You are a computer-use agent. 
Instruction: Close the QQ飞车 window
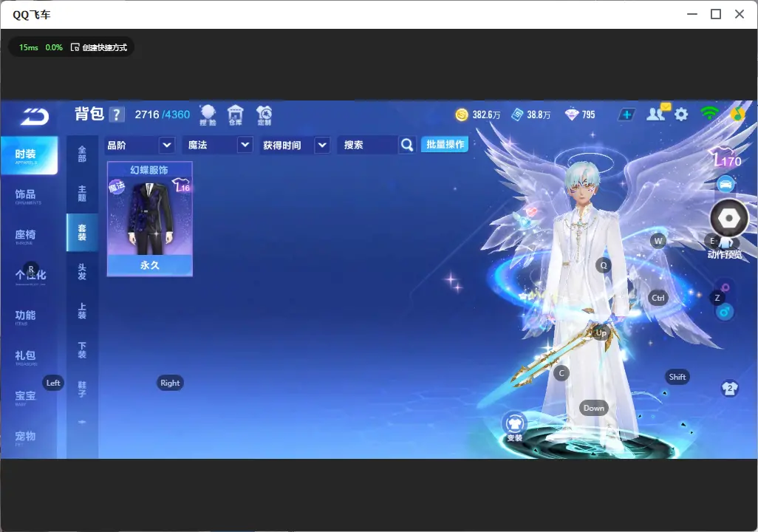[740, 15]
